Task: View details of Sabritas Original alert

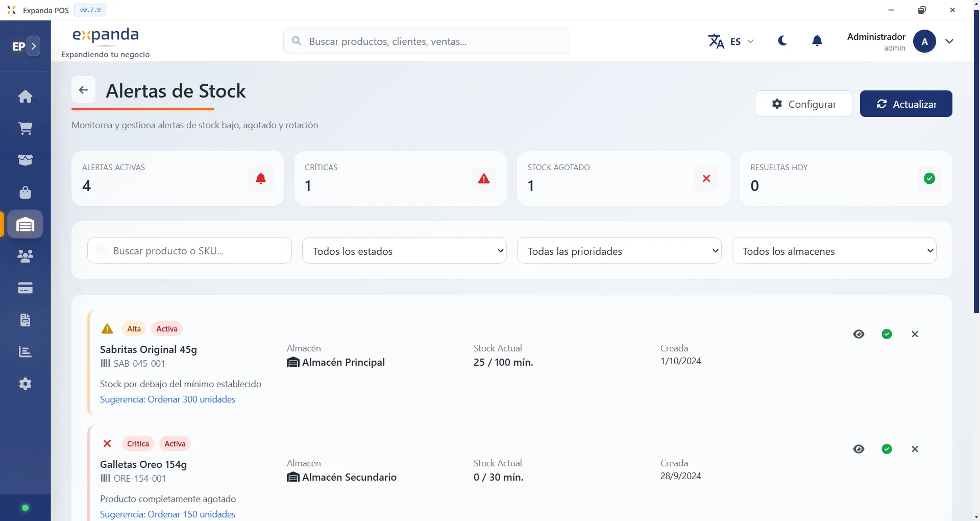Action: [x=859, y=334]
